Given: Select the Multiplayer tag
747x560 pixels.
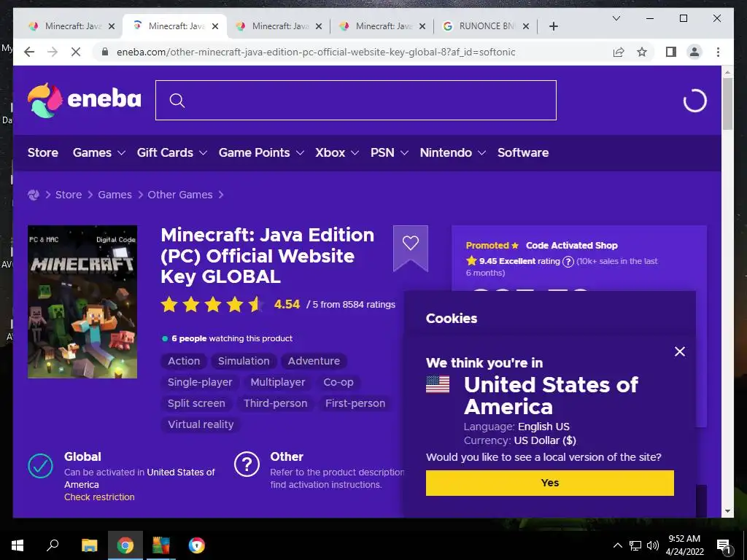Looking at the screenshot, I should (278, 382).
